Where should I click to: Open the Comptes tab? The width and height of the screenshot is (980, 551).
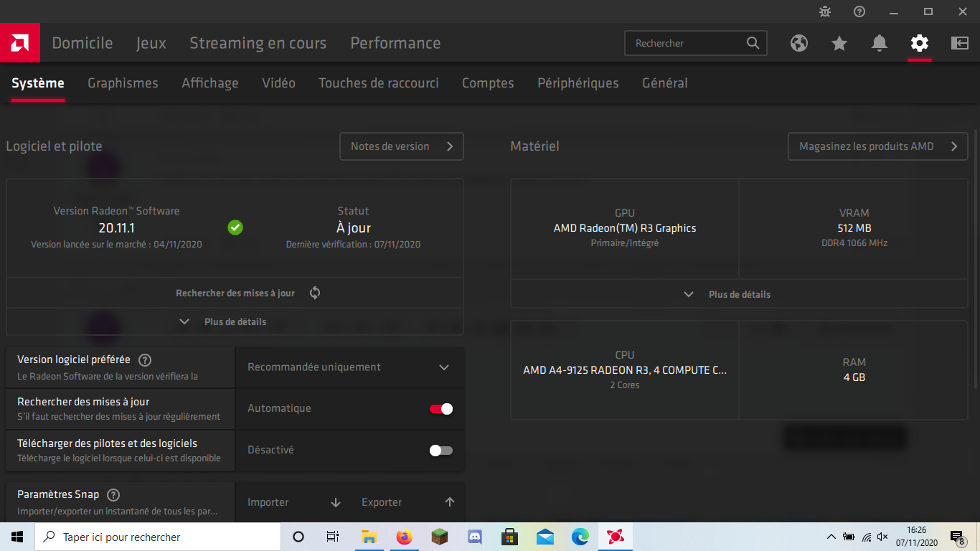(x=488, y=83)
